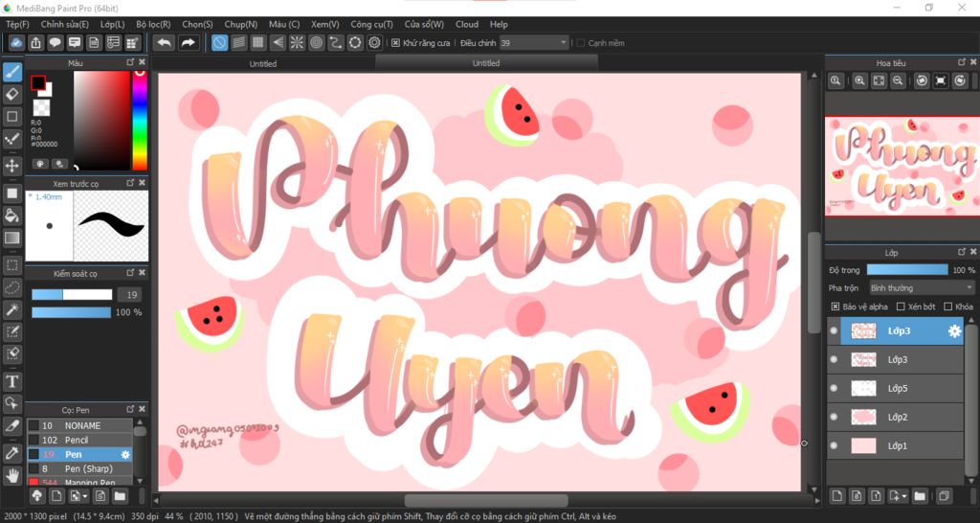
Task: Click folder button at bottom of Lớp panel
Action: 920,496
